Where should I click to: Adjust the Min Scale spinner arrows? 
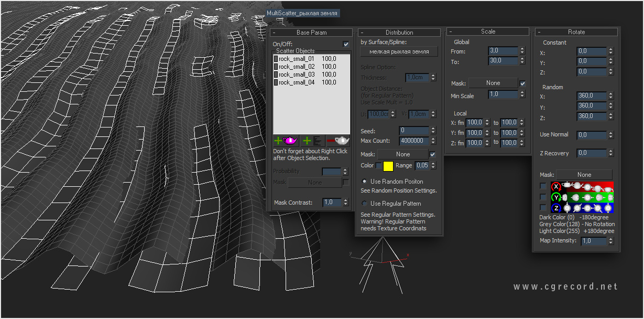click(522, 94)
